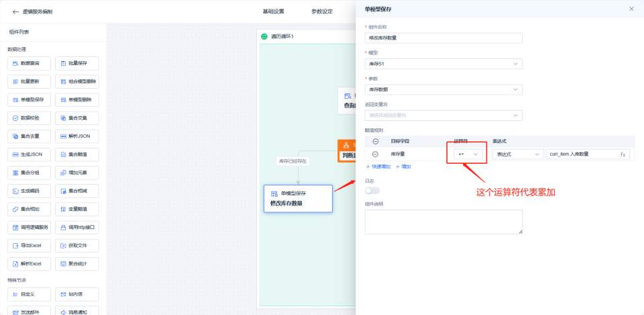This screenshot has height=315, width=644.
Task: Click the 集合去重 component icon
Action: [15, 136]
